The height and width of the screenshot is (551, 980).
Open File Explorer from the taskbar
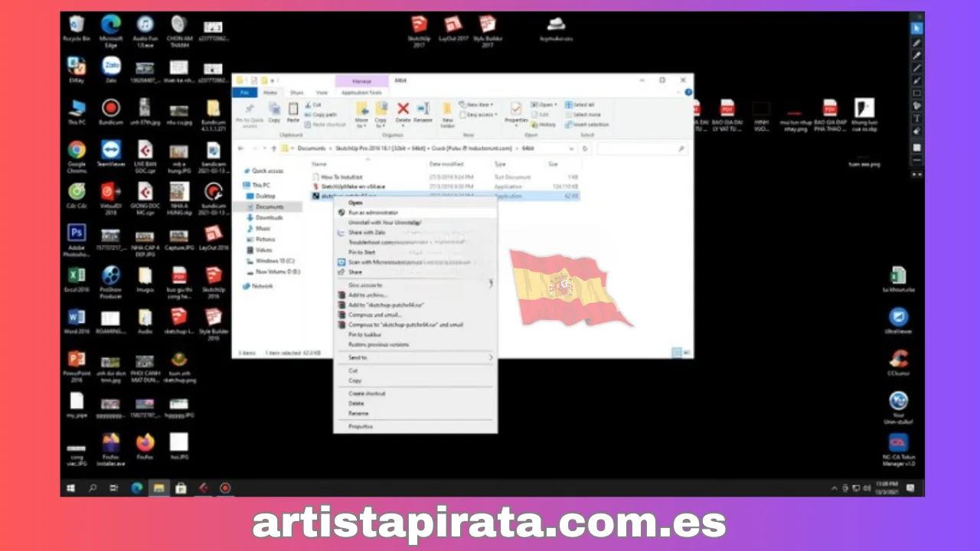pyautogui.click(x=158, y=487)
